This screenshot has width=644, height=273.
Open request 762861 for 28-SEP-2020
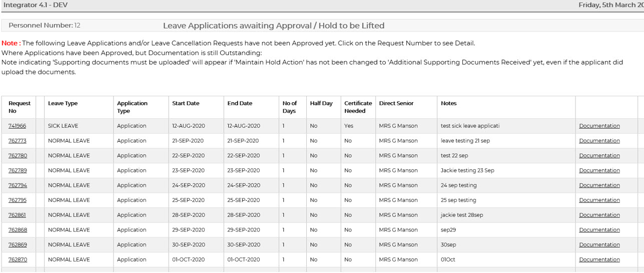coord(17,215)
